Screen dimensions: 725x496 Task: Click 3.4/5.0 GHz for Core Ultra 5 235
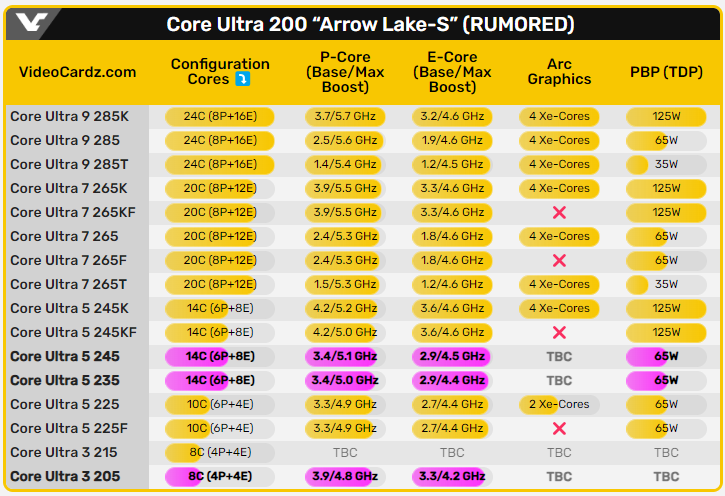345,380
